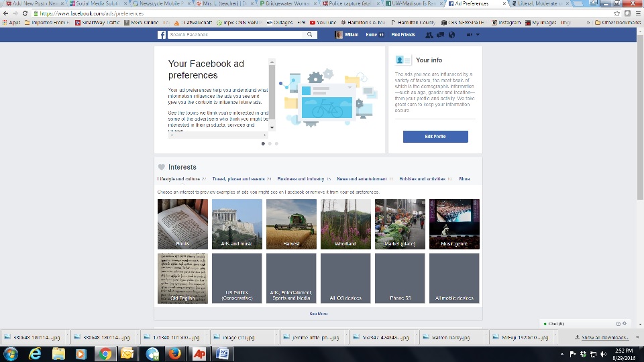Open the More interests tab
The image size is (644, 362).
(464, 179)
